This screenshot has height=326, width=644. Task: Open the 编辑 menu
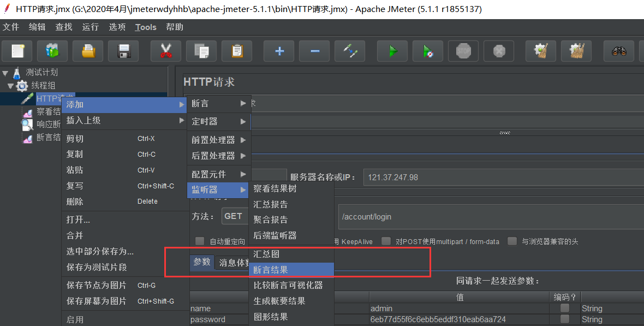tap(37, 27)
